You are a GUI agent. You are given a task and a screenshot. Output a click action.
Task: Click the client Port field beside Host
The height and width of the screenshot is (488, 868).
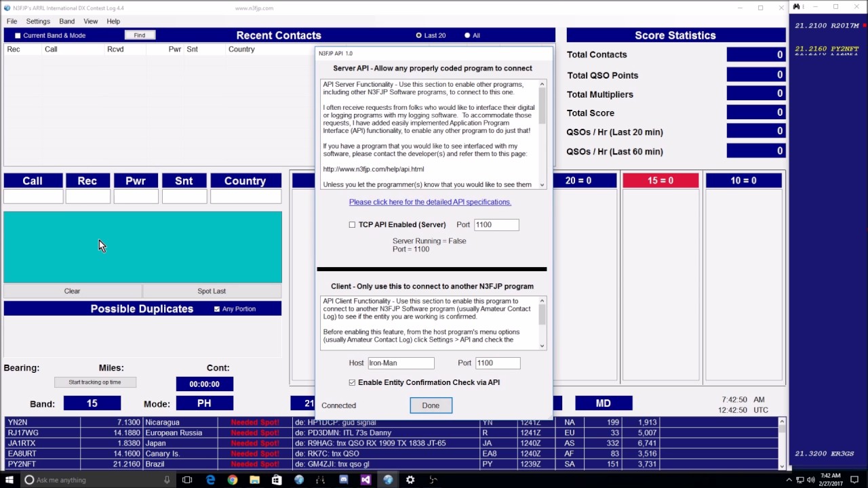click(498, 363)
